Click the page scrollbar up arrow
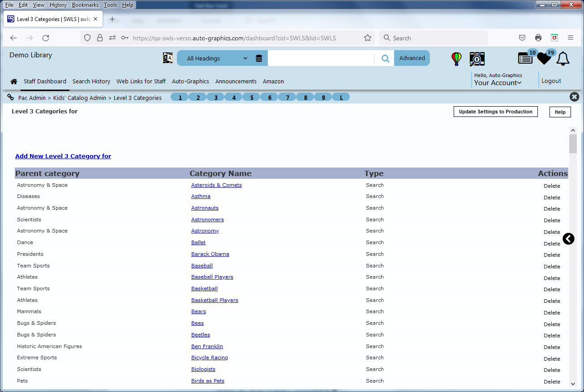The width and height of the screenshot is (584, 392). 573,130
